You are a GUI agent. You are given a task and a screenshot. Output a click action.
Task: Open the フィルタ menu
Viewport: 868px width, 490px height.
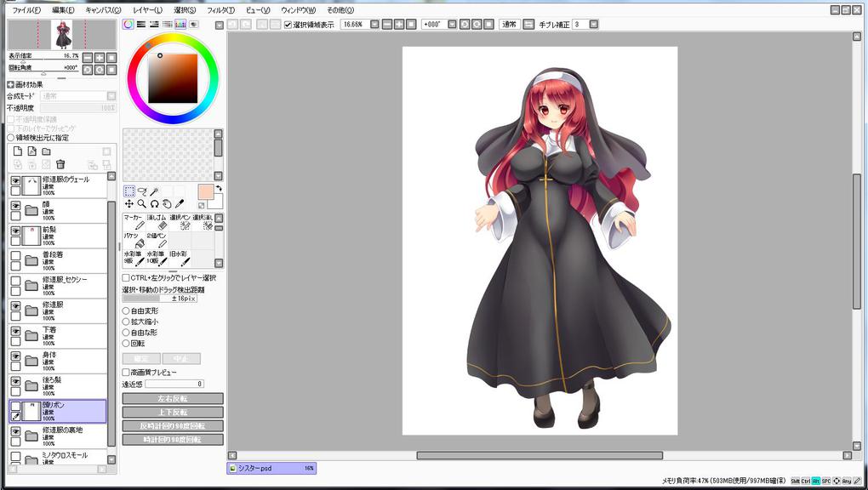click(220, 10)
